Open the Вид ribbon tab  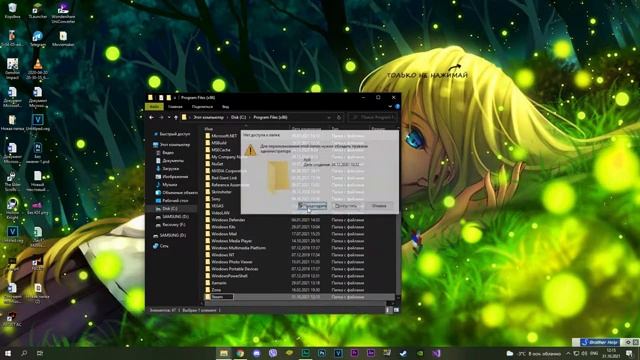click(225, 107)
